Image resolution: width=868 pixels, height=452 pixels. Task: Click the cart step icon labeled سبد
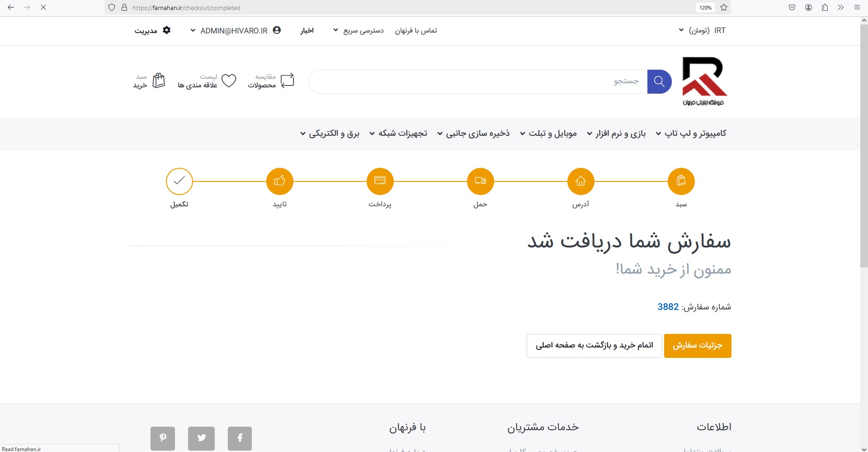click(681, 181)
